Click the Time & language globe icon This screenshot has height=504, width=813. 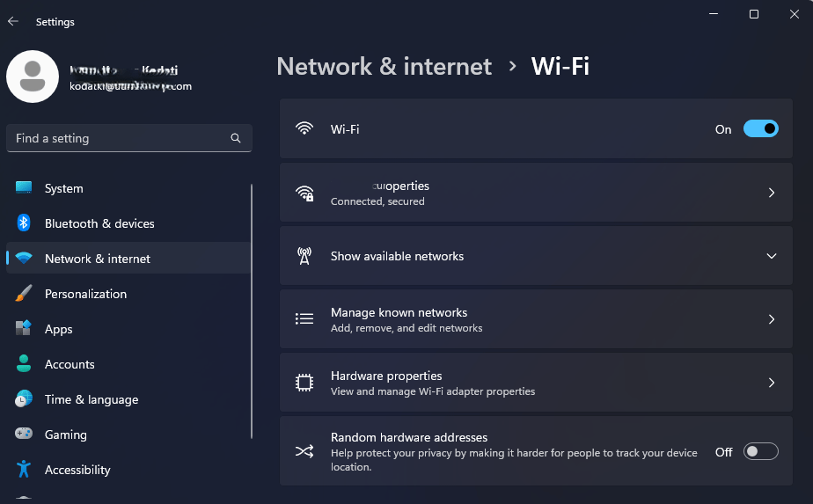tap(24, 399)
